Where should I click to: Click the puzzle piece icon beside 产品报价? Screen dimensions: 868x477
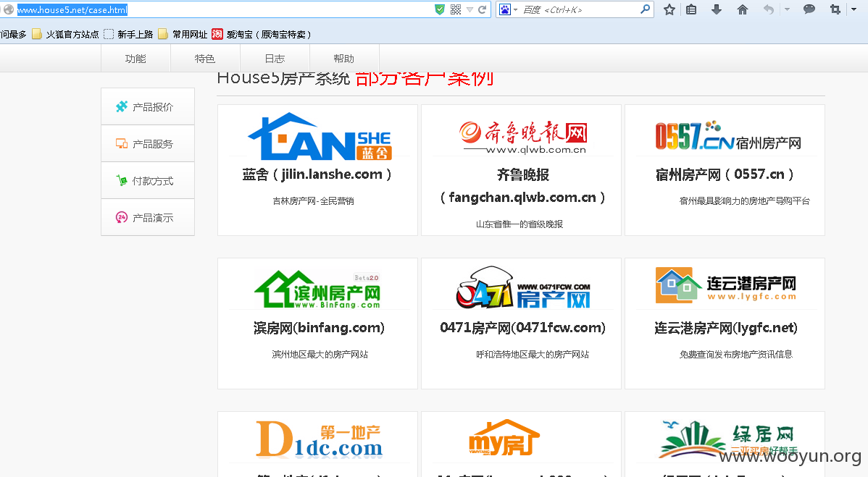[121, 106]
